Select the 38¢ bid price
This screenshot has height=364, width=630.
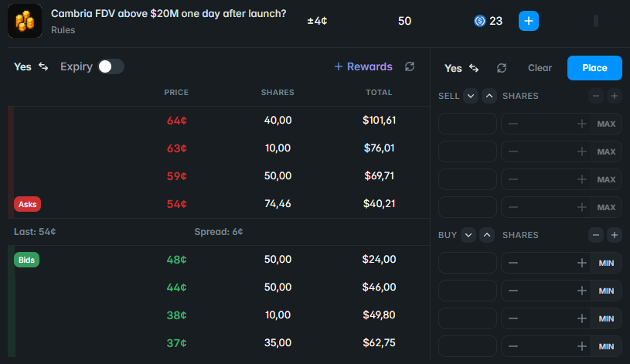177,315
